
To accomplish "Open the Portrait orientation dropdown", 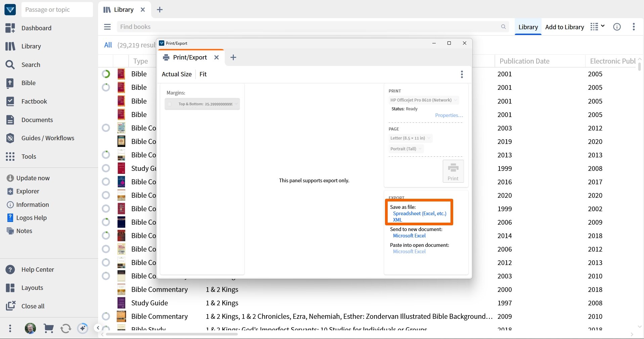I will 406,149.
